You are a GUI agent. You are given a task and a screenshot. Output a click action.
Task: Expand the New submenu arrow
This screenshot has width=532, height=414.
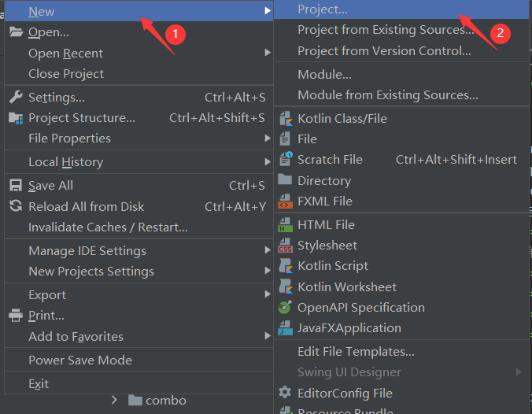click(268, 11)
